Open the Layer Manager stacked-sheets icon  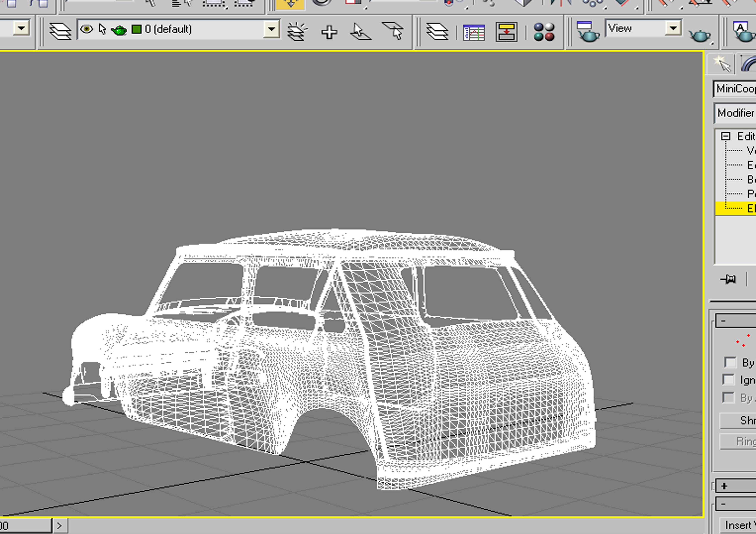[x=60, y=31]
